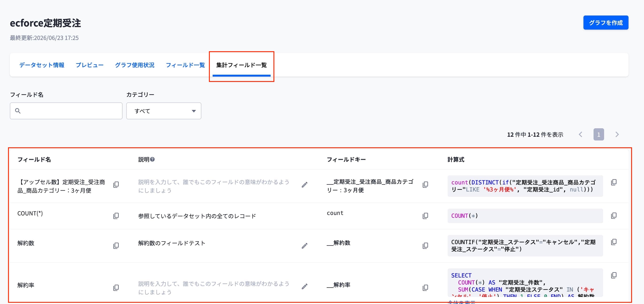
Task: Click placeholder description in アップセル数 row
Action: [214, 186]
